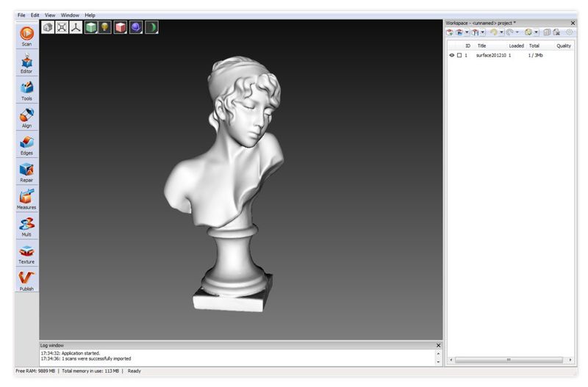
Task: Expand dropdown arrow next to globe icon
Action: click(537, 32)
